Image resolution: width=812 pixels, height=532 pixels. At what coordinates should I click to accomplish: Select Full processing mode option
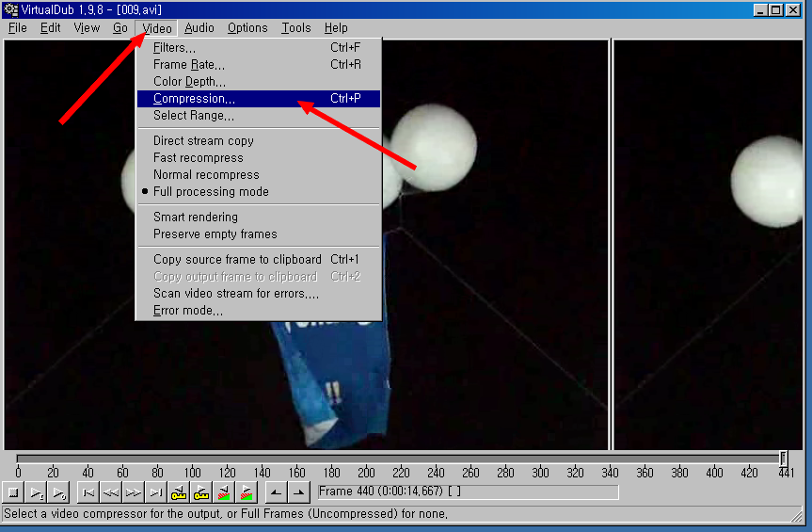point(259,192)
